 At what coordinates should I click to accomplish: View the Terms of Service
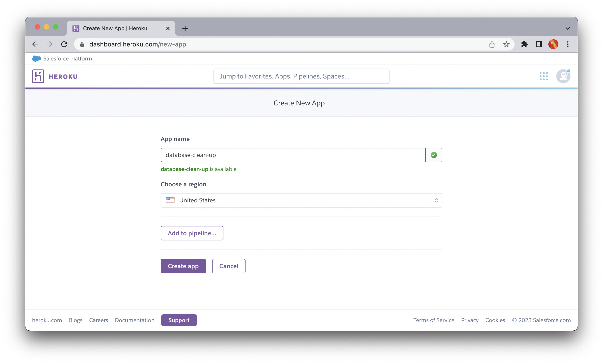click(434, 320)
